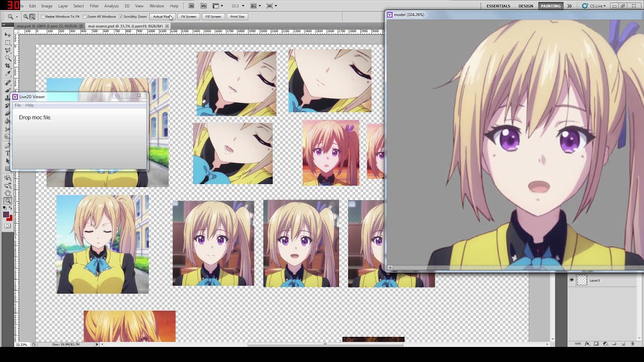Click the foreground color swatch
The image size is (644, 362).
tap(6, 215)
